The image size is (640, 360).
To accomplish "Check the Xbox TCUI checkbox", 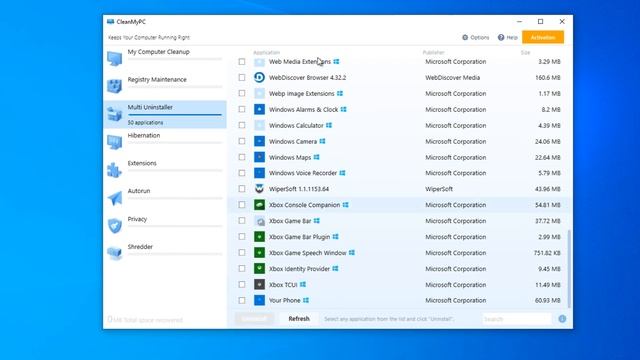I will pos(242,284).
